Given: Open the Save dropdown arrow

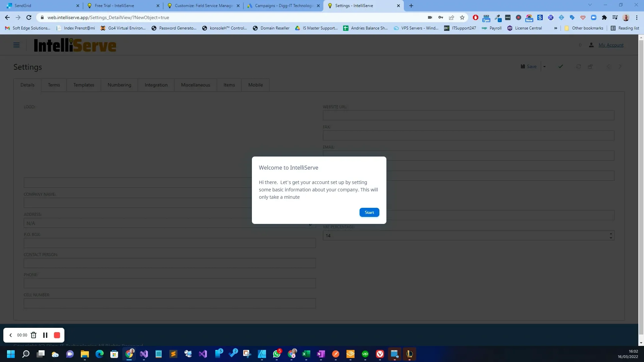Looking at the screenshot, I should click(x=544, y=66).
